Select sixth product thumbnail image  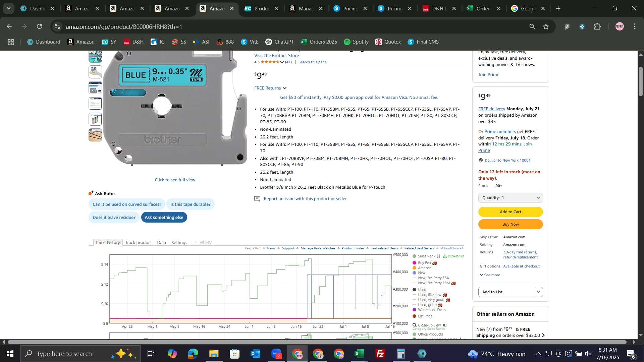click(95, 135)
